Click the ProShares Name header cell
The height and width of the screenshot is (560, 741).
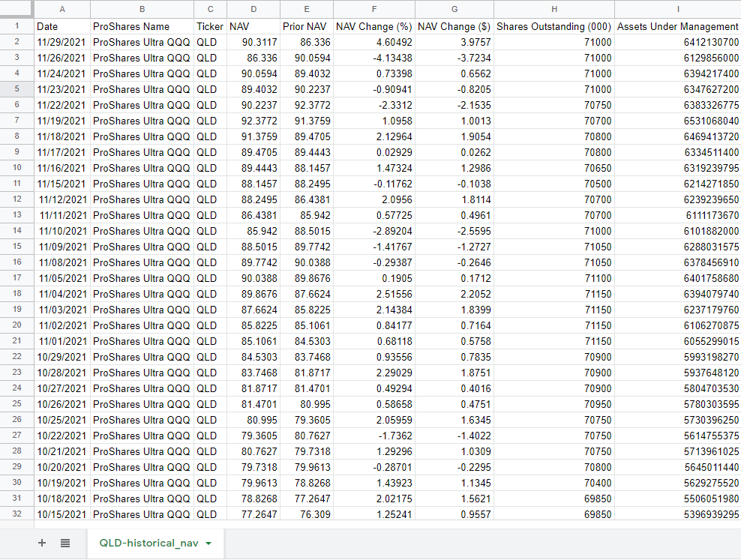[142, 26]
